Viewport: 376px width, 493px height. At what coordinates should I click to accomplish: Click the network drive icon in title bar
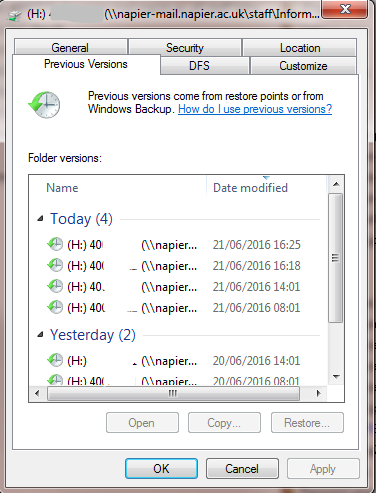coord(13,15)
